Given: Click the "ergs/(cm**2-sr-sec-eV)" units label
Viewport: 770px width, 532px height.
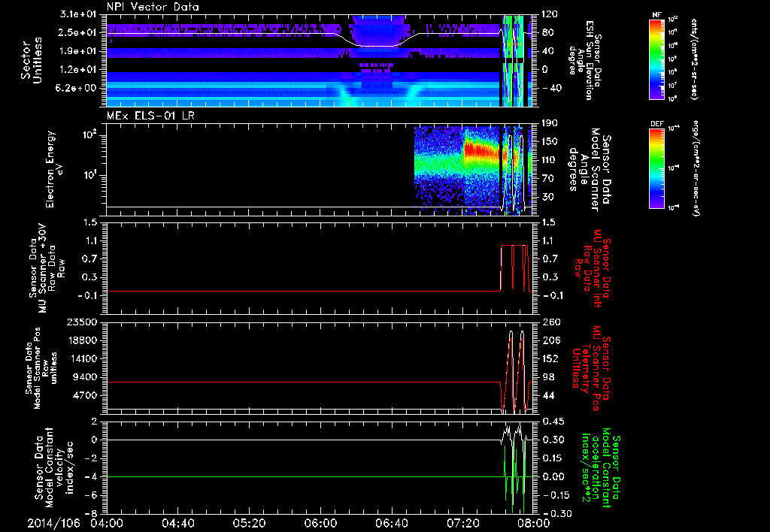Looking at the screenshot, I should (696, 168).
